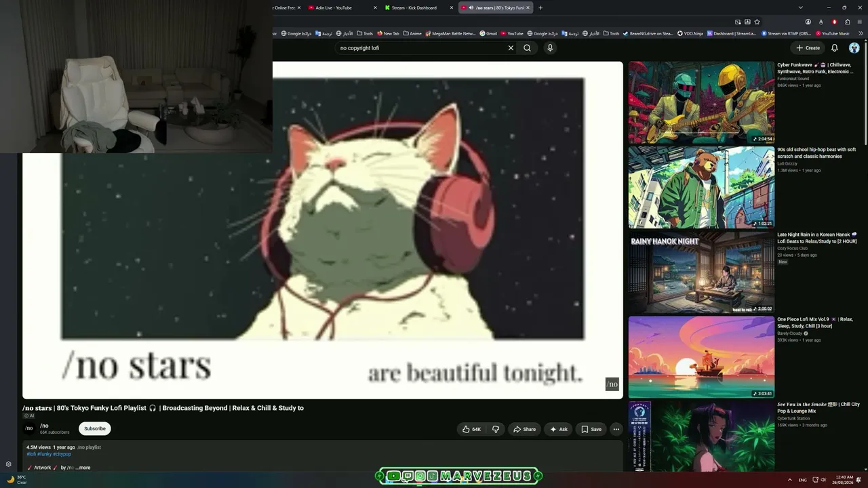Play the Cyber Funkwave video thumbnail
Viewport: 868px width, 488px height.
(x=701, y=102)
